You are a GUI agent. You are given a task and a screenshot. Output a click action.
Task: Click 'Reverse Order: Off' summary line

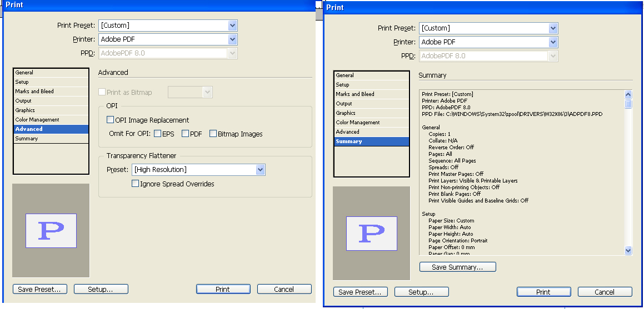451,148
